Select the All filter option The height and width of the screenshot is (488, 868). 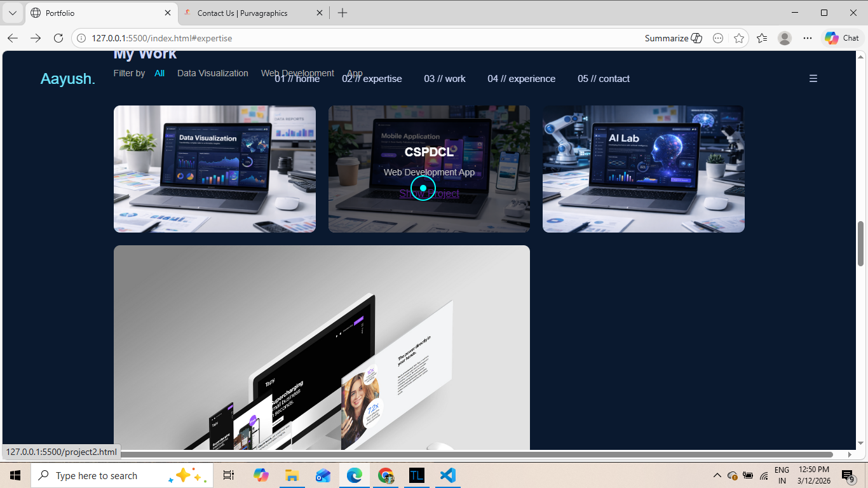159,73
